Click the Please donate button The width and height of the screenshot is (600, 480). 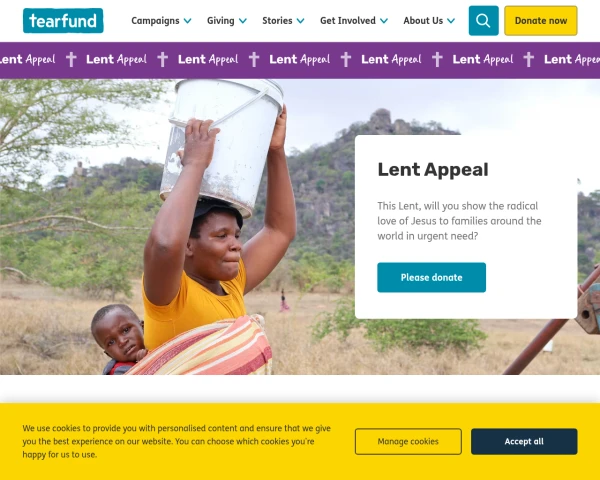432,278
